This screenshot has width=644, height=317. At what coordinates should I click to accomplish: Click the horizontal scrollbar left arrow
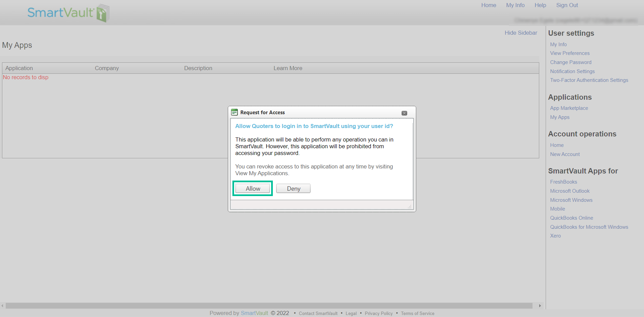coord(2,306)
